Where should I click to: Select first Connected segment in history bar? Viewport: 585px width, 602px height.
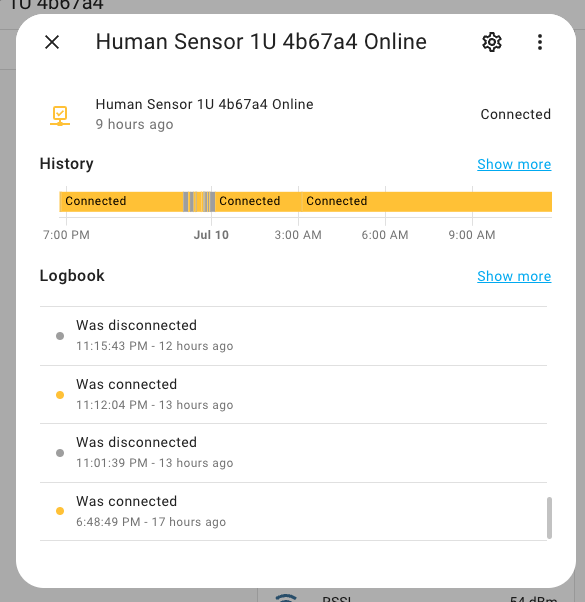click(x=121, y=202)
